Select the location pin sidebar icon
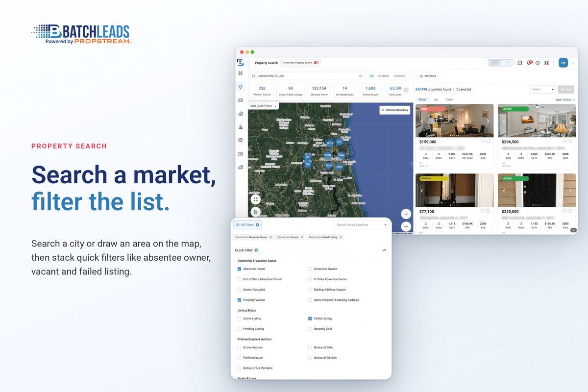This screenshot has height=392, width=588. pyautogui.click(x=241, y=87)
